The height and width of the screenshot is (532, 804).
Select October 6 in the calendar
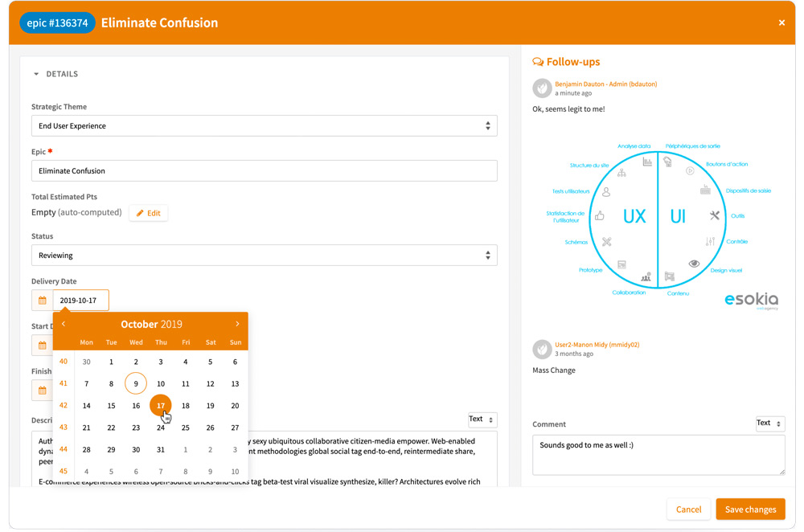[x=235, y=362]
